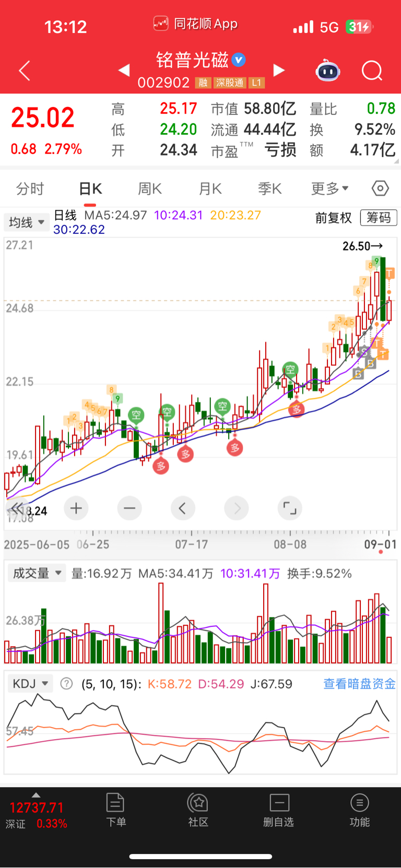Open the 均线 indicator dropdown

pos(27,222)
